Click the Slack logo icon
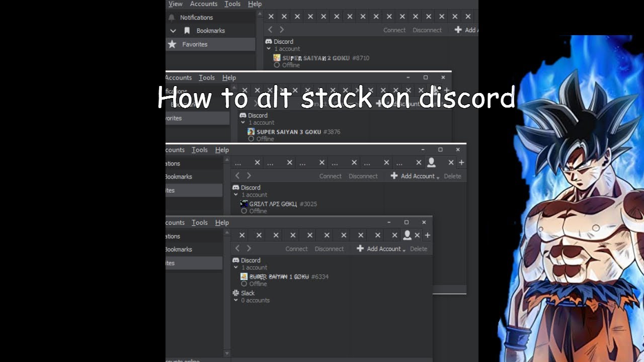644x362 pixels. point(235,293)
